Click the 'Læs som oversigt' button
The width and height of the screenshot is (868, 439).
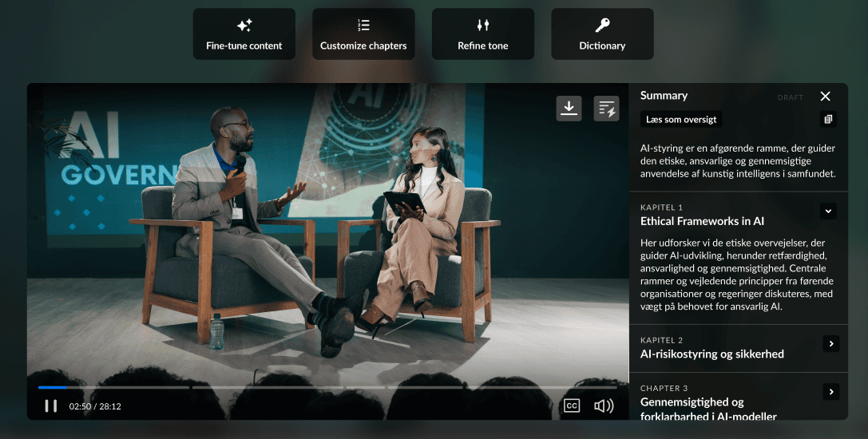pyautogui.click(x=681, y=119)
